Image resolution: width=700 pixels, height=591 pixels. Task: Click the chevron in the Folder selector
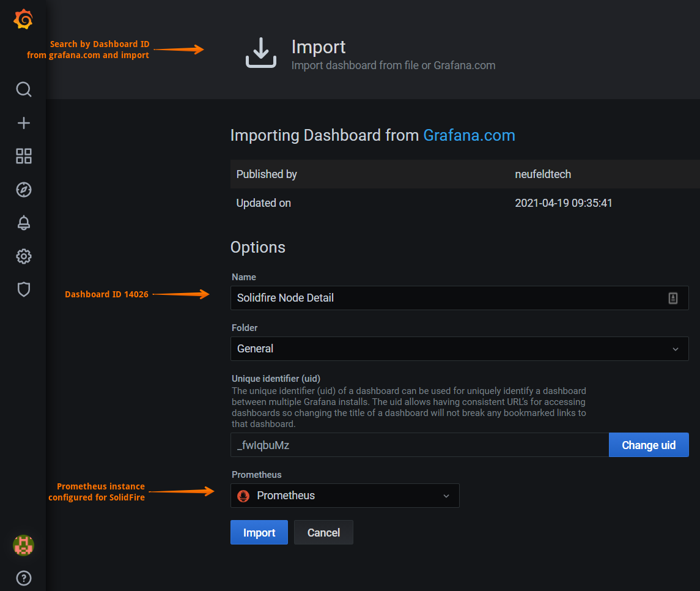point(676,349)
